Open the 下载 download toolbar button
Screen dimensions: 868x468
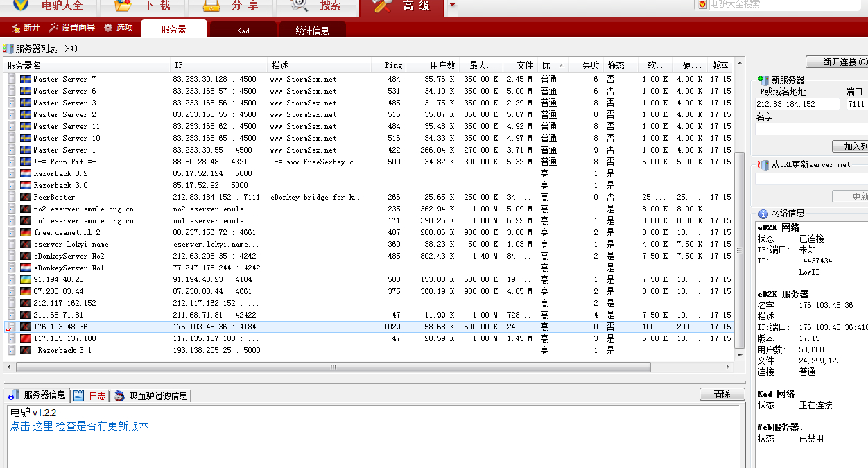click(x=143, y=7)
